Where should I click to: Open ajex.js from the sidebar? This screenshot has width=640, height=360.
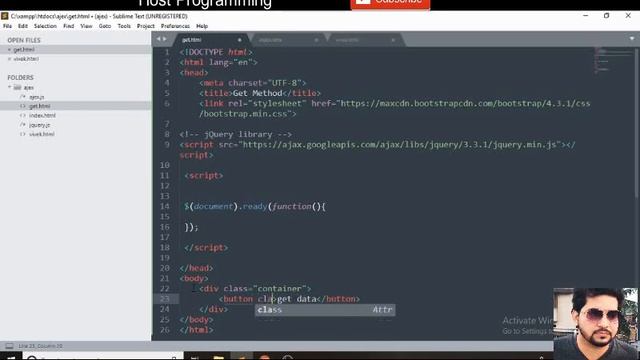37,97
